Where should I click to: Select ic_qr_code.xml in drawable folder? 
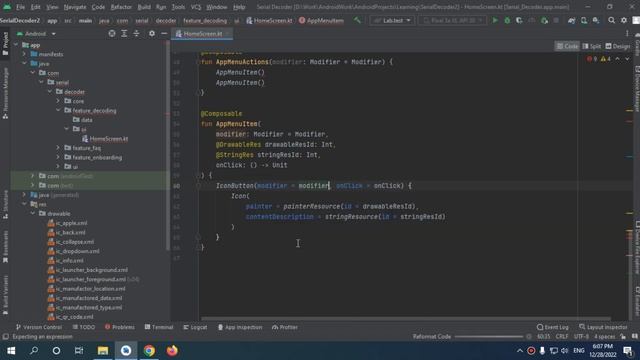[x=70, y=317]
